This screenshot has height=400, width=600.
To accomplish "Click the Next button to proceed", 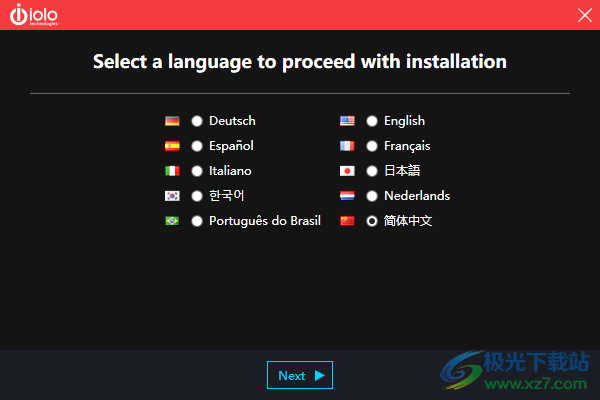I will click(x=300, y=375).
